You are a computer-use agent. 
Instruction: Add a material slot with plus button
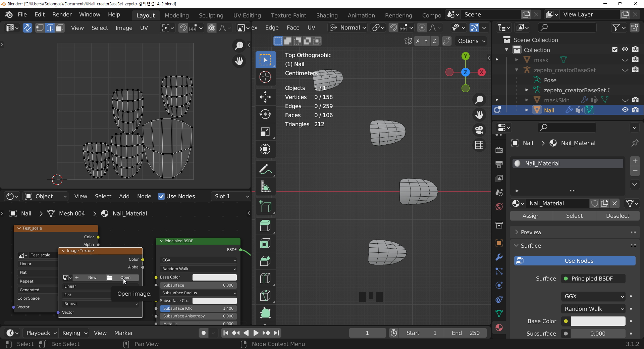pyautogui.click(x=635, y=161)
